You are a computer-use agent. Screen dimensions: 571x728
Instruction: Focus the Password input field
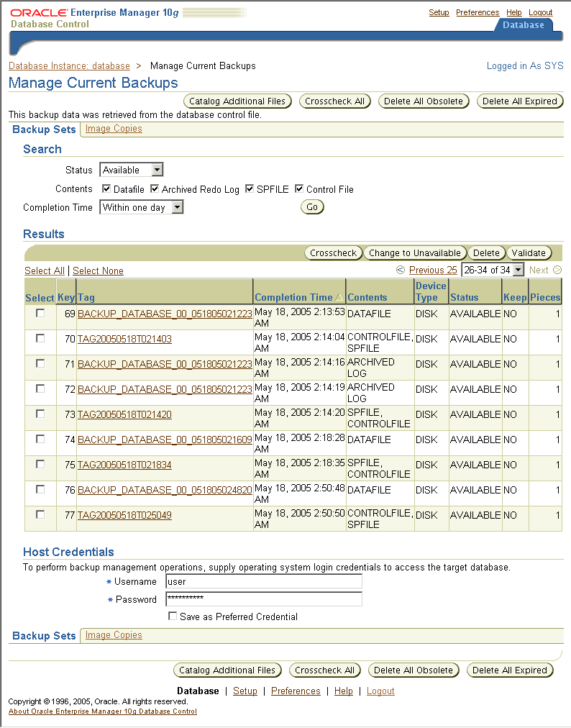pyautogui.click(x=263, y=599)
